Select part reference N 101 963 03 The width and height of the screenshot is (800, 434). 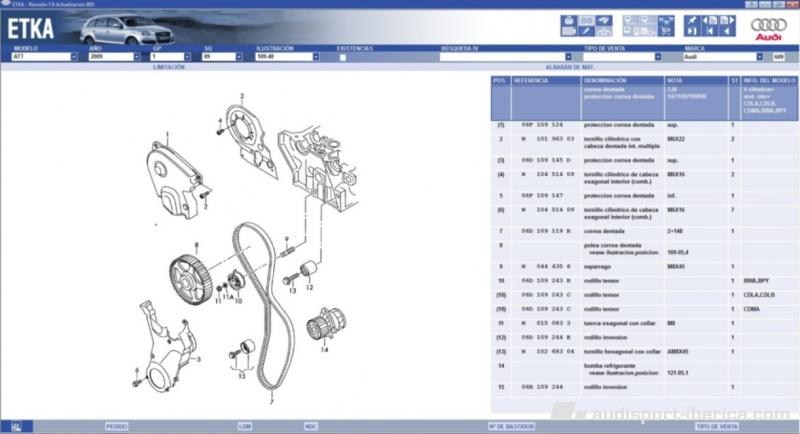click(x=547, y=139)
